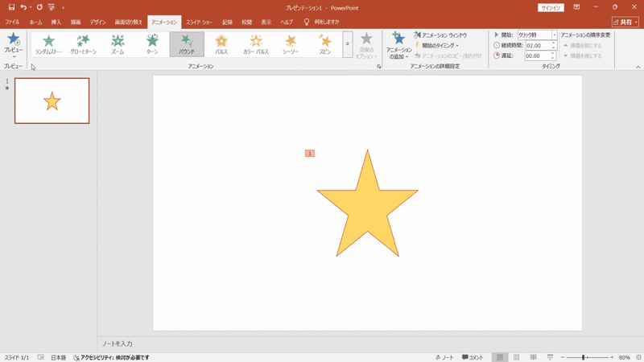Undo the last action
Screen dimensions: 644x362
[x=24, y=7]
